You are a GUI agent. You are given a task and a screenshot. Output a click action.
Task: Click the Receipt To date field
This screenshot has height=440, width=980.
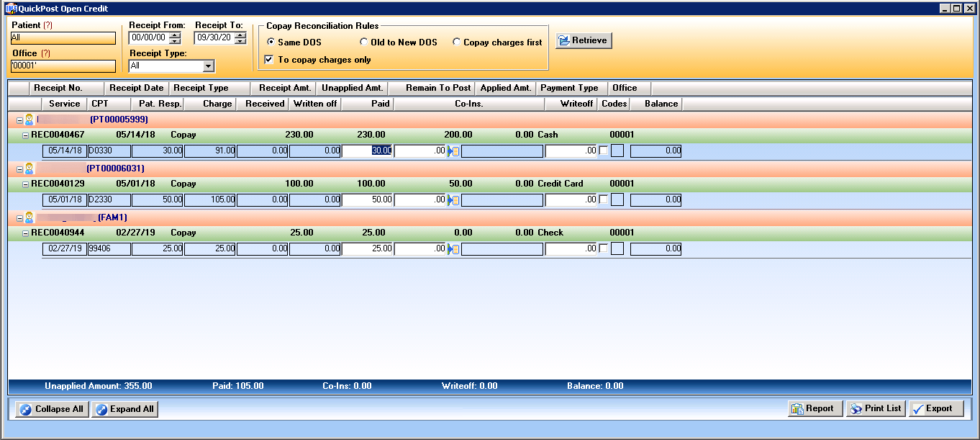(x=214, y=38)
